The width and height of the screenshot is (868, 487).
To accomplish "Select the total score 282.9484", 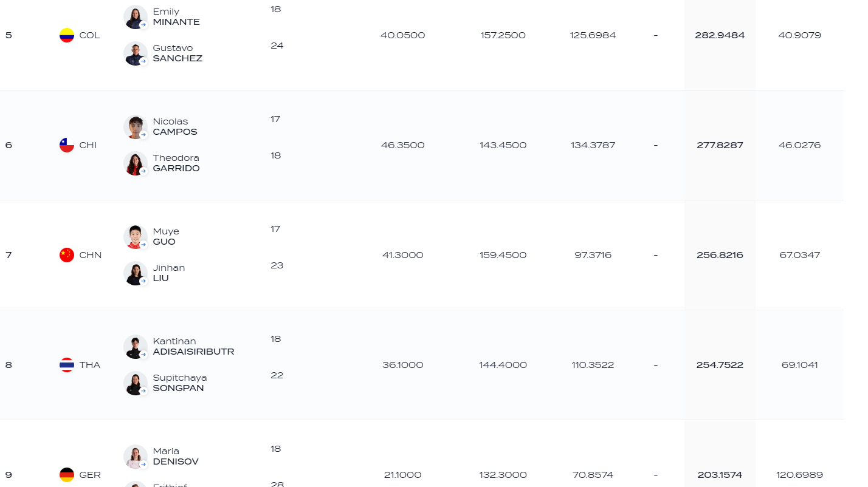I will coord(720,35).
